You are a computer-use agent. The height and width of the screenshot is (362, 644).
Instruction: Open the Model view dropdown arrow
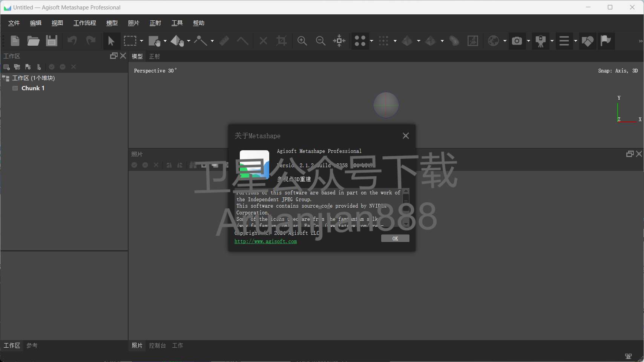tap(419, 41)
